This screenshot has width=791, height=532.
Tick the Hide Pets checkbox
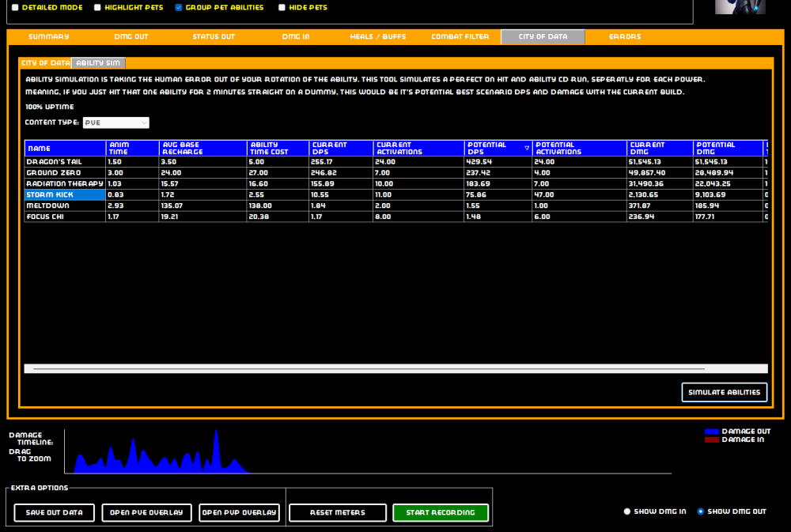pos(282,8)
